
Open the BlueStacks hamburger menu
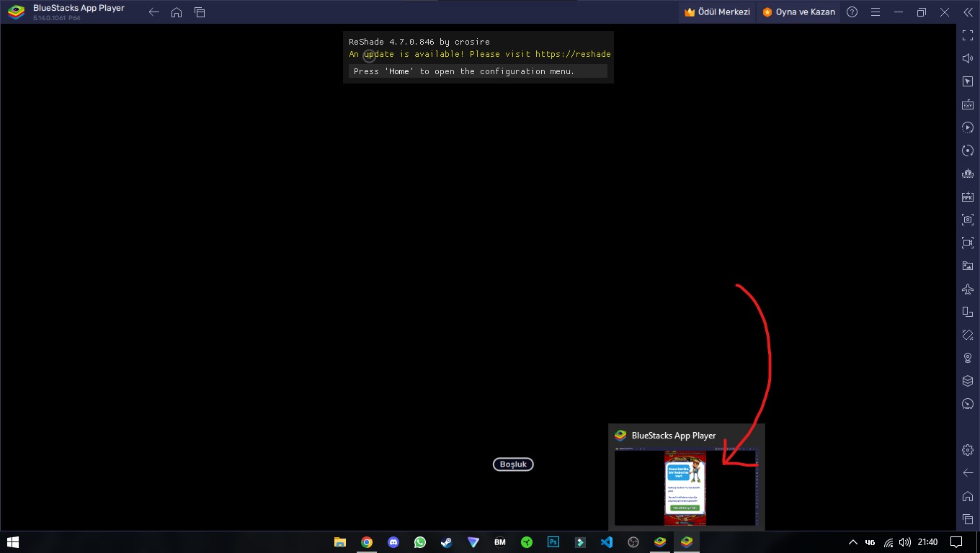click(876, 12)
